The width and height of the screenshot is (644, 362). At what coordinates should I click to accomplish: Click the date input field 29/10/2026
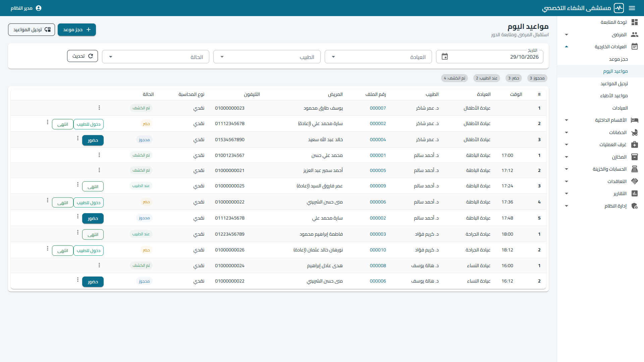click(x=490, y=57)
